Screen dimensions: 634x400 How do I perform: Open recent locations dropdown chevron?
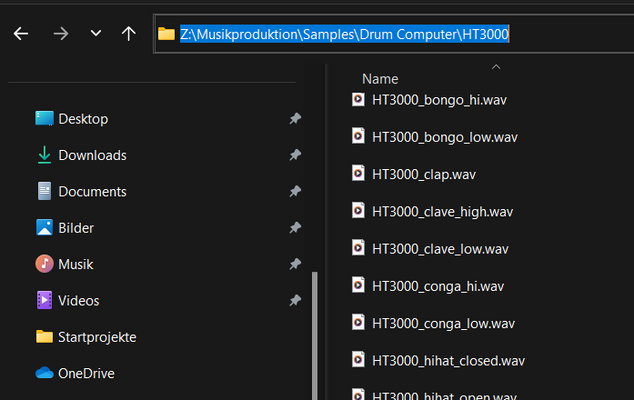coord(96,33)
